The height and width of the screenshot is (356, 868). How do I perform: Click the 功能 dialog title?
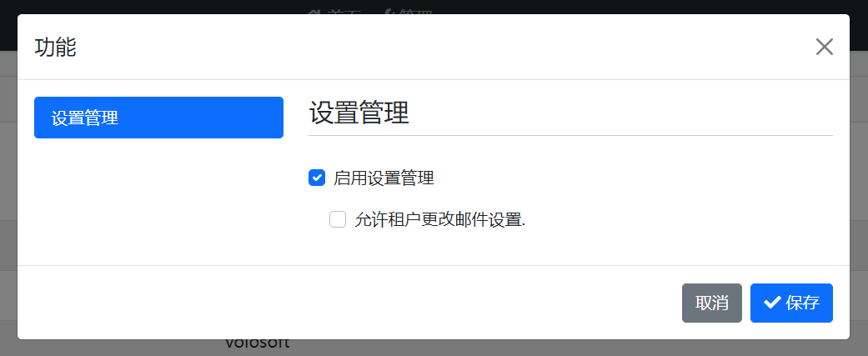tap(55, 48)
